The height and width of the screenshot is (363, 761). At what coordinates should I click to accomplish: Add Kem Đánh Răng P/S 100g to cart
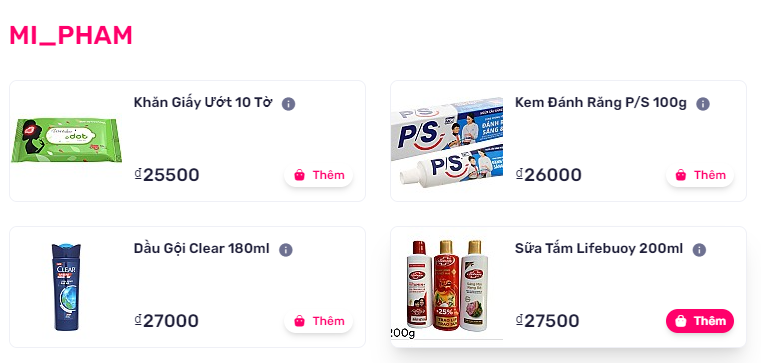700,175
